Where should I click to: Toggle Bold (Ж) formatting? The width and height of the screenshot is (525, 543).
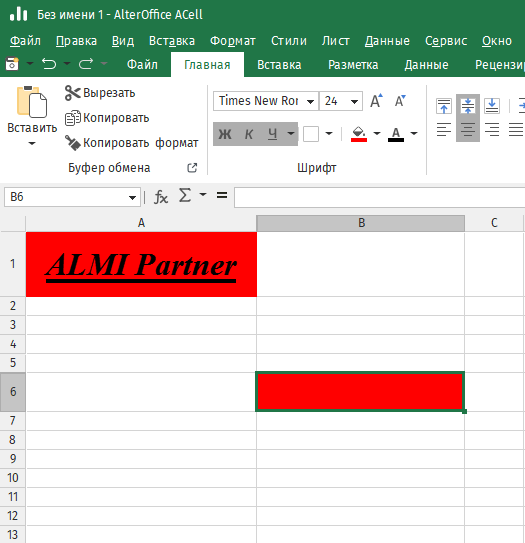tap(225, 134)
